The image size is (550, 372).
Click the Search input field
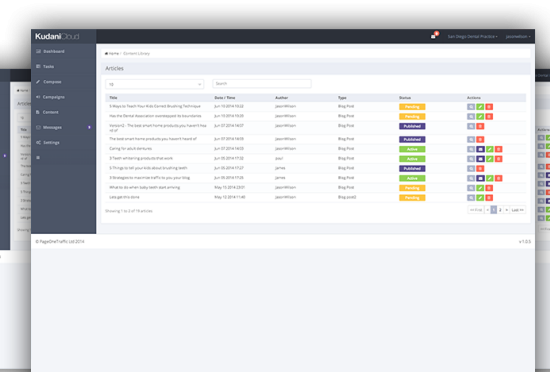coord(262,83)
